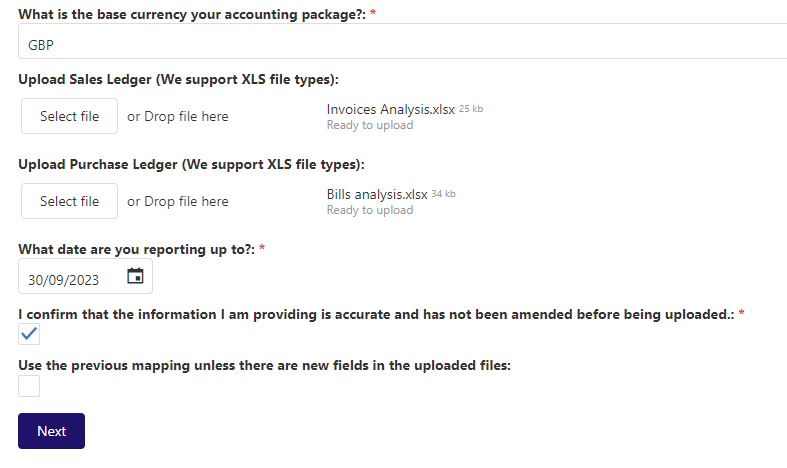Focus the 30/09/2023 reporting date field
Image resolution: width=787 pixels, height=468 pixels.
(x=85, y=276)
